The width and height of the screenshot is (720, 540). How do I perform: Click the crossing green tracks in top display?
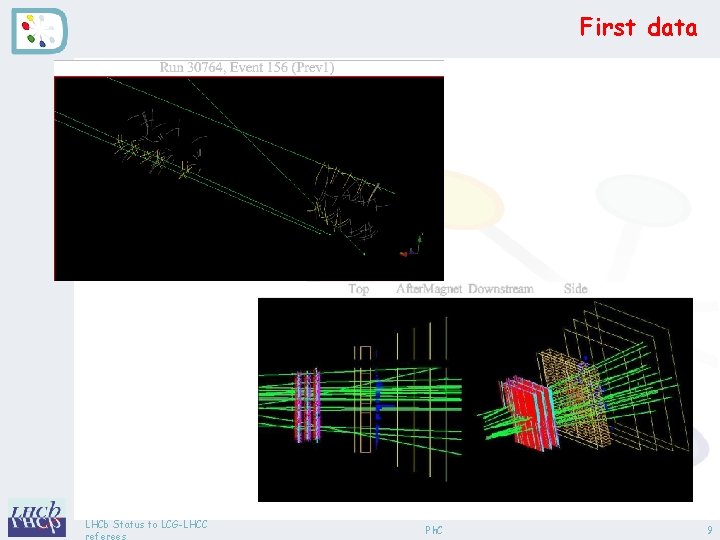coord(239,131)
